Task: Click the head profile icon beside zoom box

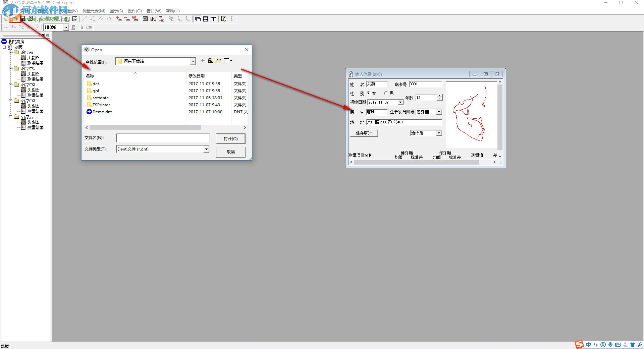Action: 73,27
